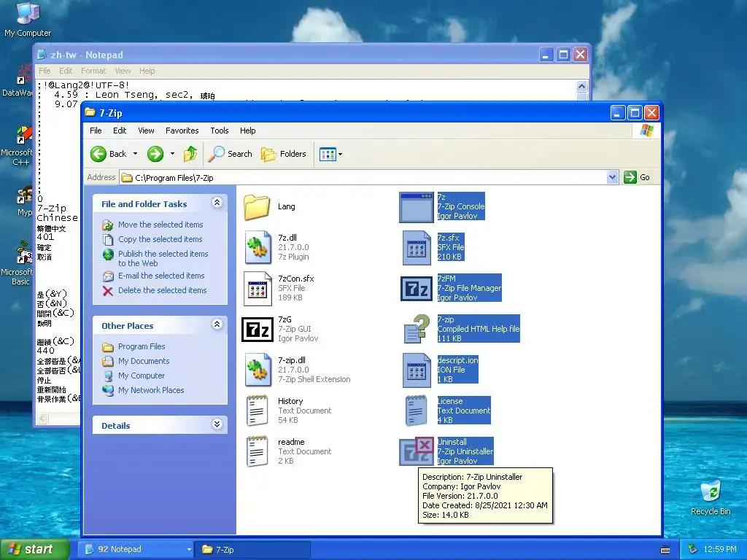Click Publish the selected items to the Web
Screen dimensions: 747x560
(x=163, y=259)
